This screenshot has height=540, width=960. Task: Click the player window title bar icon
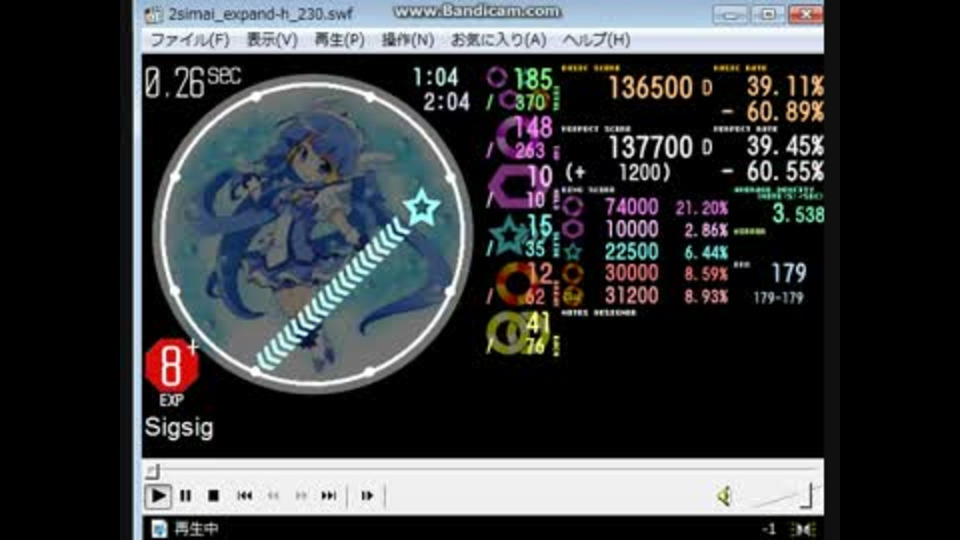pos(154,14)
